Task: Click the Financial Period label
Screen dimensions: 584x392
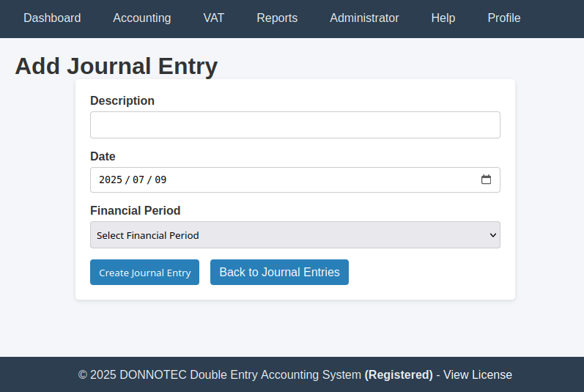Action: point(136,211)
